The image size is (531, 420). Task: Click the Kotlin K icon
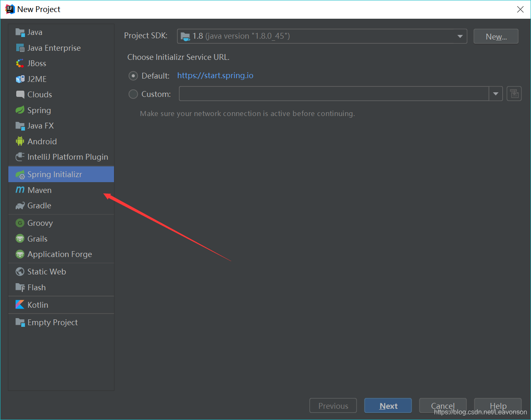tap(20, 305)
